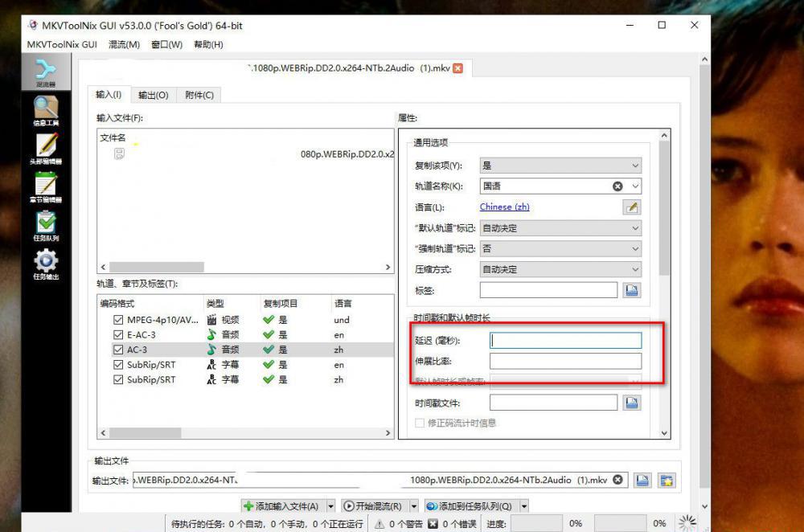Click the properties panel scroll down arrow
Image resolution: width=804 pixels, height=532 pixels.
(664, 433)
